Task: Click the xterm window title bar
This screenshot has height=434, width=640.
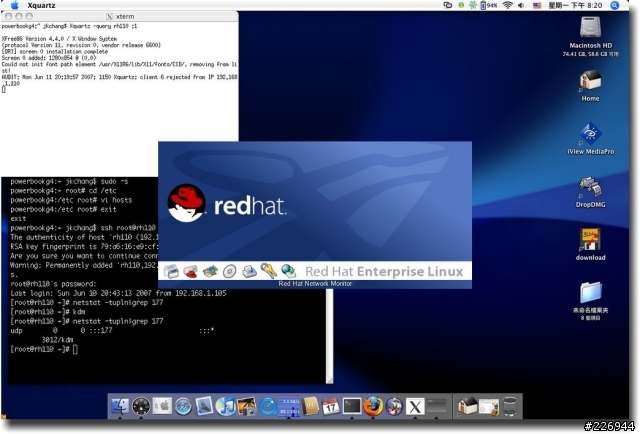Action: (x=120, y=16)
